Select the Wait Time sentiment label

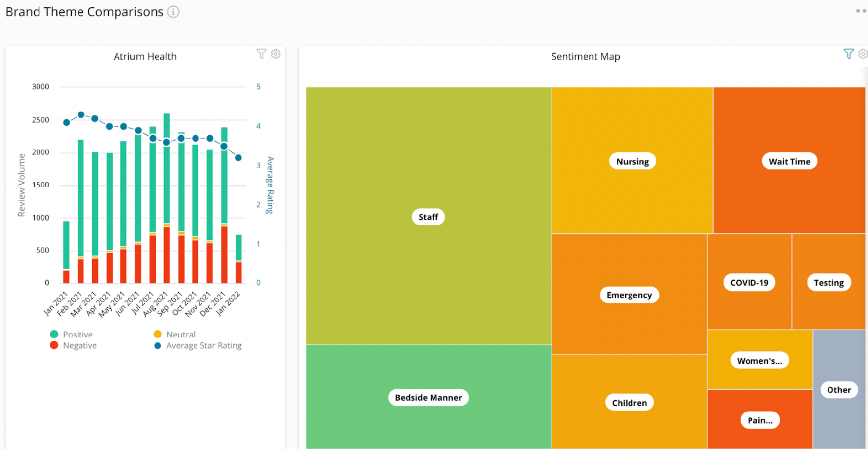point(789,161)
